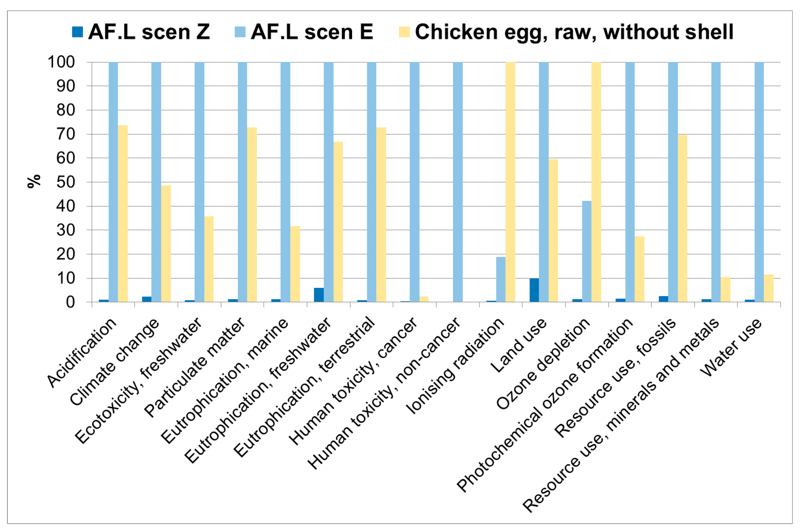801x532 pixels.
Task: Select the 'Water use' axis label
Action: pos(733,347)
